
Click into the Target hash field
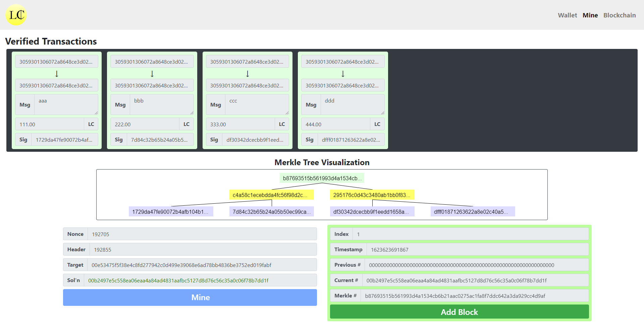(x=202, y=265)
